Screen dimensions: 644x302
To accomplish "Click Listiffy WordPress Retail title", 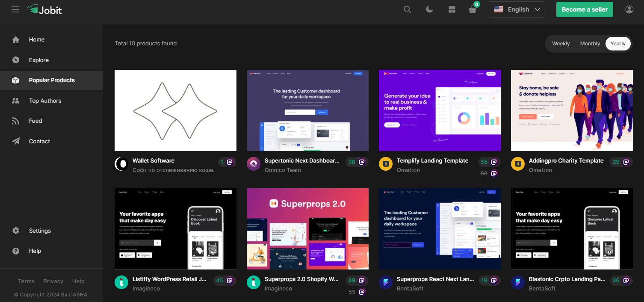I will point(170,279).
